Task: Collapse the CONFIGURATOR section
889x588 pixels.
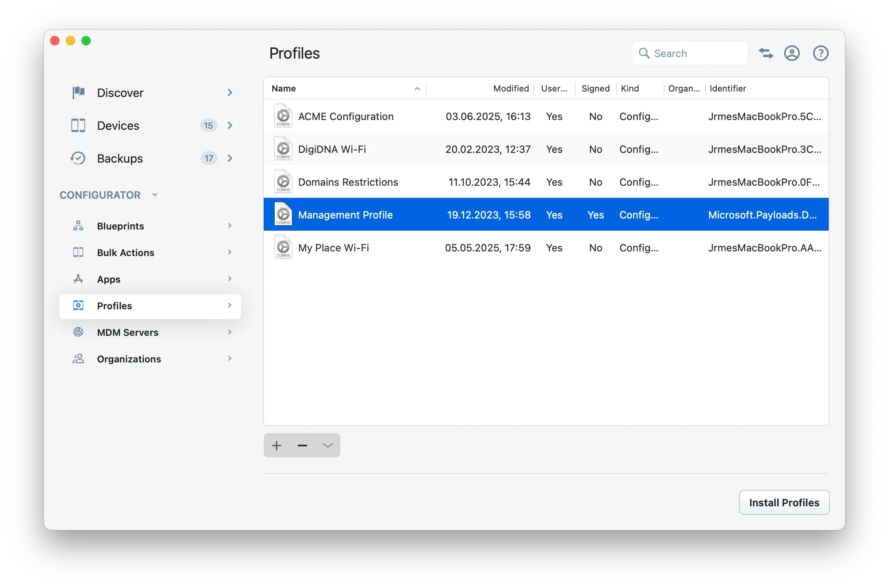Action: [155, 195]
